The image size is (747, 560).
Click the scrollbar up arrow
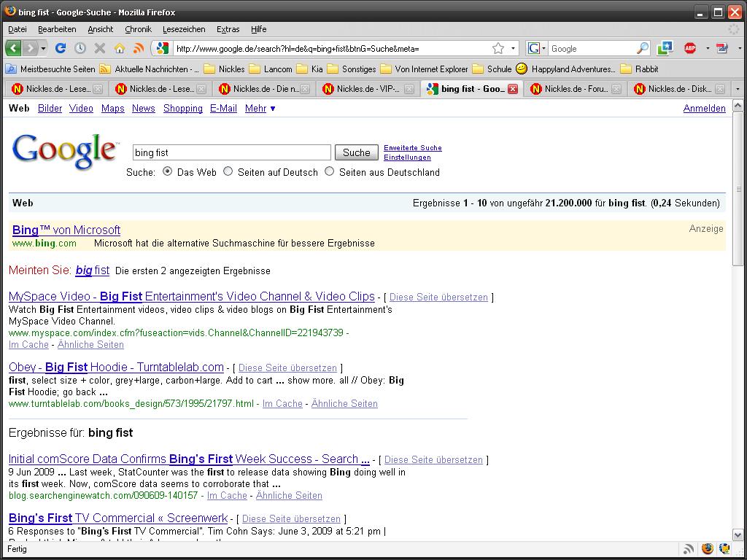tap(738, 105)
